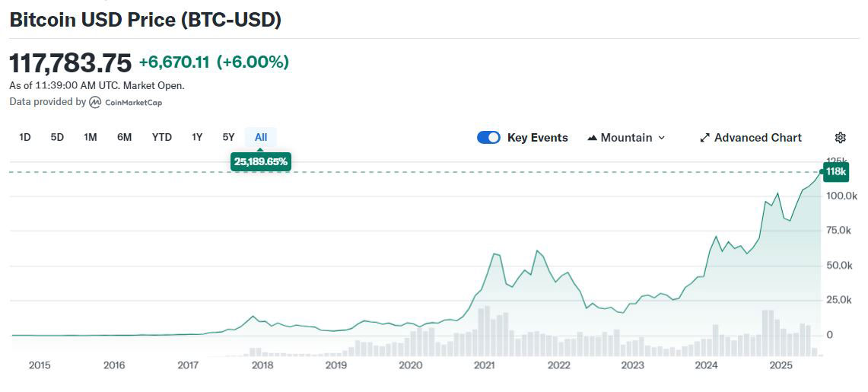
Task: Switch to the 5D range
Action: tap(57, 137)
